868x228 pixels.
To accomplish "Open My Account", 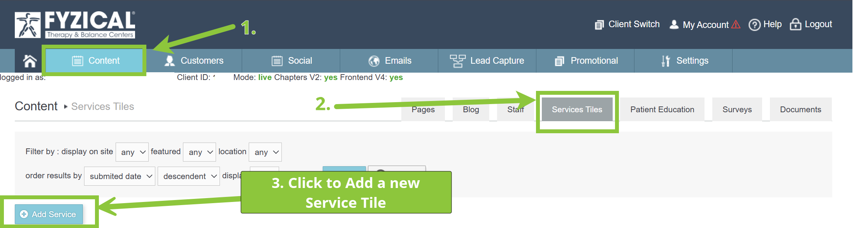I will (705, 24).
